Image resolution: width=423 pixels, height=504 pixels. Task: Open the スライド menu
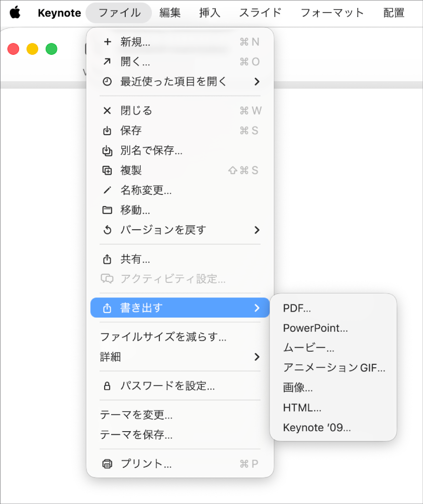click(x=260, y=13)
